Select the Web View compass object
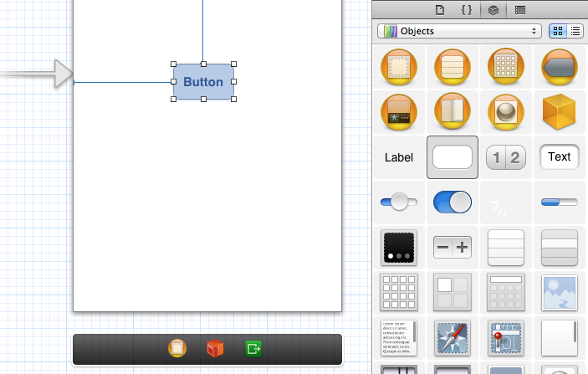 pos(453,338)
